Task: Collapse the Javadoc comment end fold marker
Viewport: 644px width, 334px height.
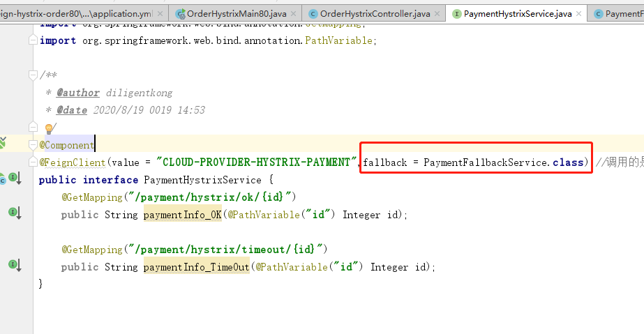Action: tap(33, 127)
